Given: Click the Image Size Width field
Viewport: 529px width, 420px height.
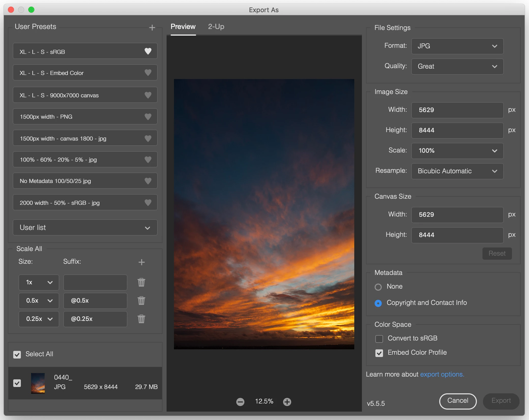Looking at the screenshot, I should click(457, 110).
